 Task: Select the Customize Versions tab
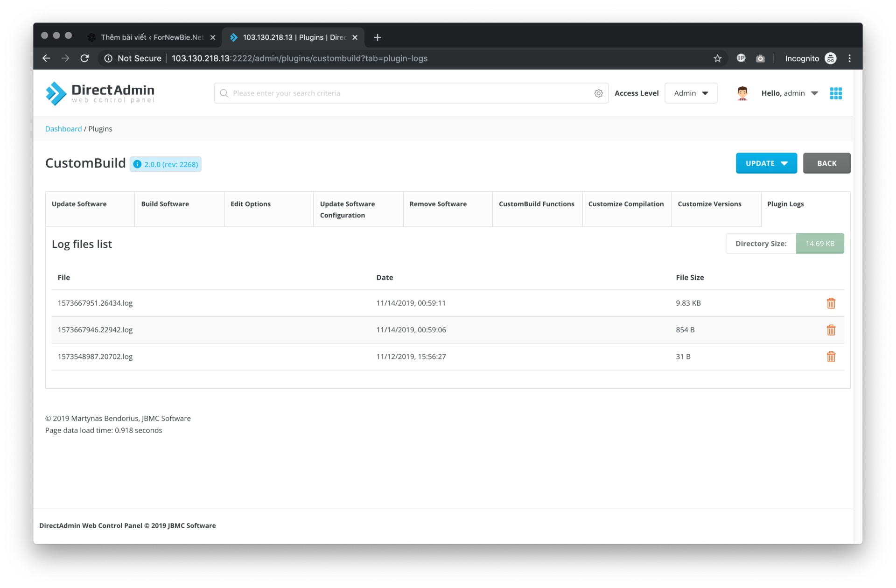[x=716, y=209]
